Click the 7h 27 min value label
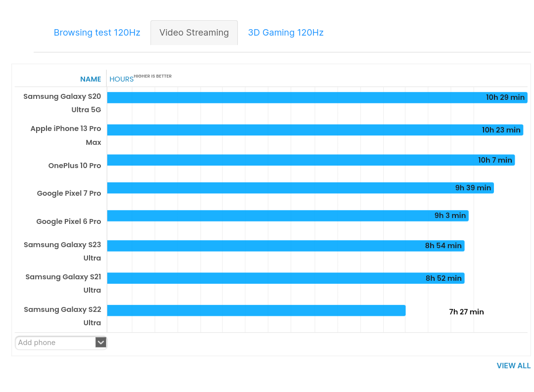This screenshot has height=392, width=534. (x=466, y=312)
